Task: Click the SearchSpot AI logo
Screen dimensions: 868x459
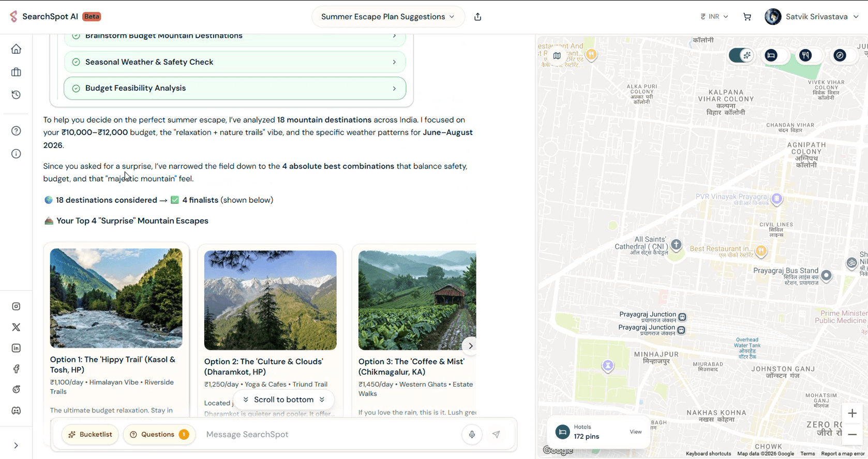Action: point(44,17)
